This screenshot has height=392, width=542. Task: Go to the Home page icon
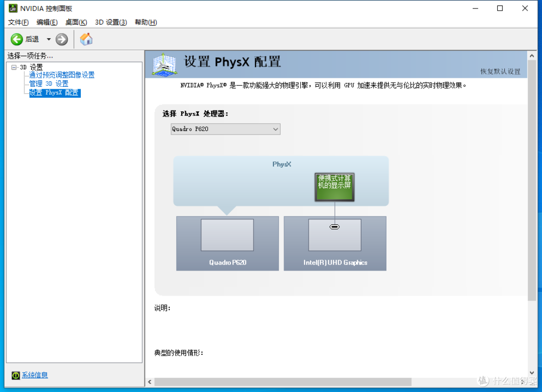tap(86, 39)
